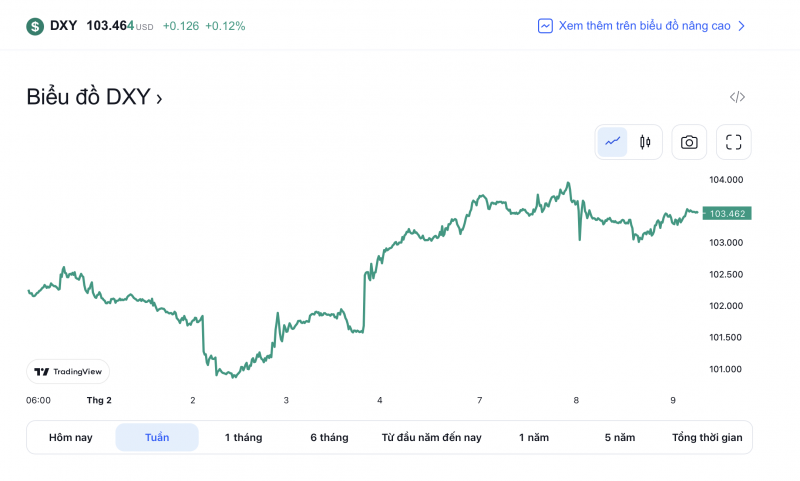Click advanced chart icon in top link

pos(545,26)
